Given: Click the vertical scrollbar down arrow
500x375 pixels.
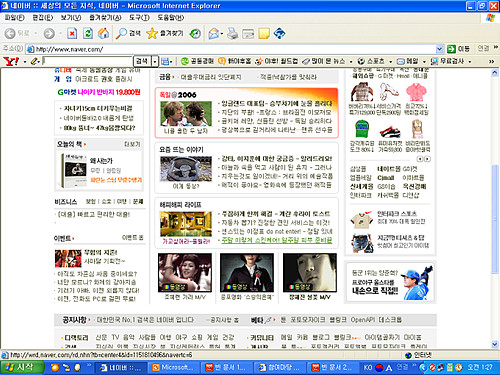Looking at the screenshot, I should pyautogui.click(x=495, y=344).
